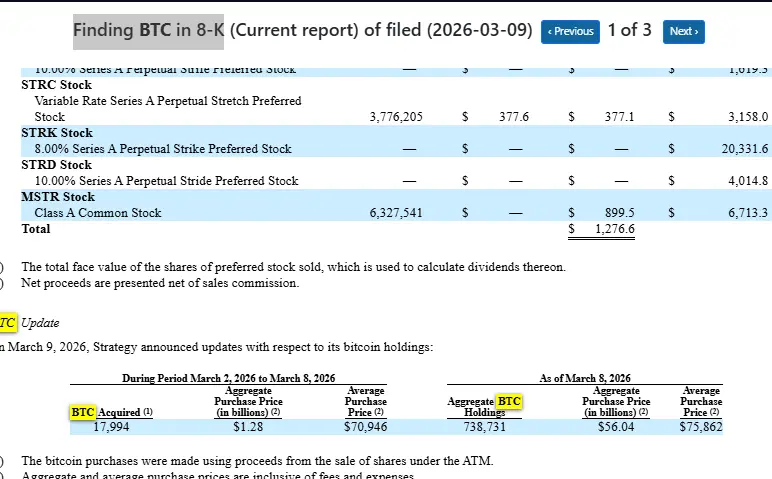Select the 'STRC Stock' row heading
The image size is (772, 479).
coord(57,85)
